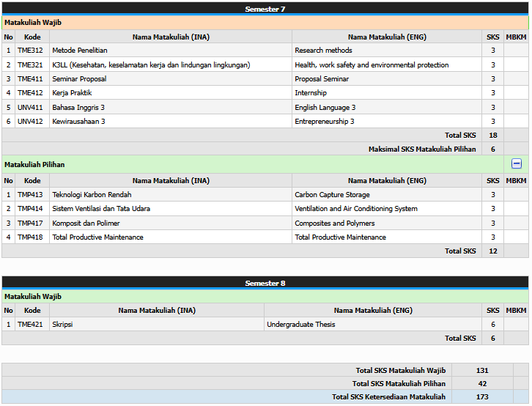Select the Matakuliah Wajib heading under Semester 8
Screen dimensions: 532x406
33,297
